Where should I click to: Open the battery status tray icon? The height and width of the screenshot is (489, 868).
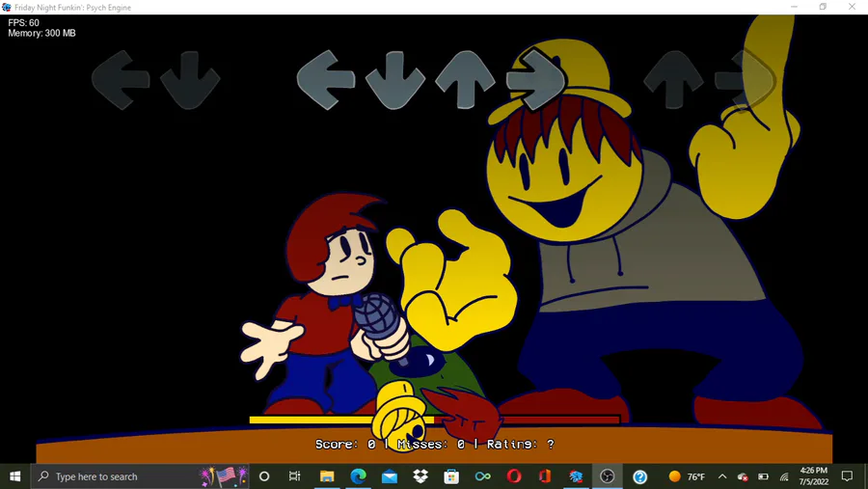764,476
